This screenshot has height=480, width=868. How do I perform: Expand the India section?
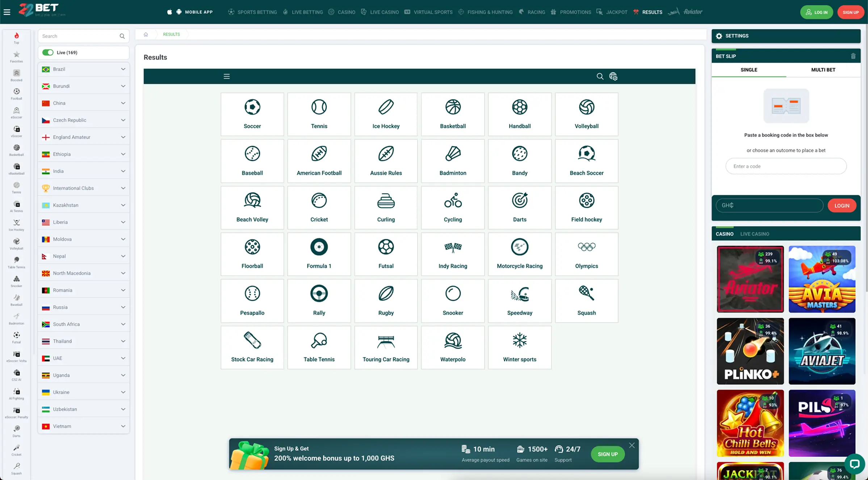(84, 171)
